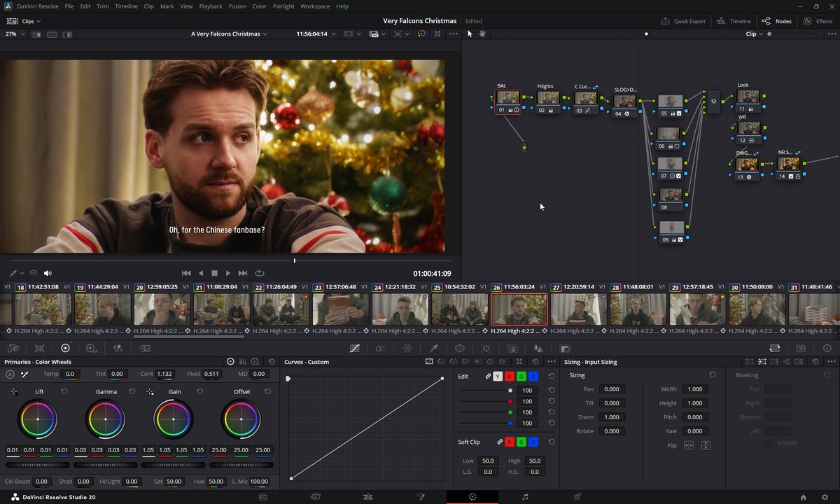Viewport: 840px width, 504px height.
Task: Open the Color Match palette icon
Action: 39,348
